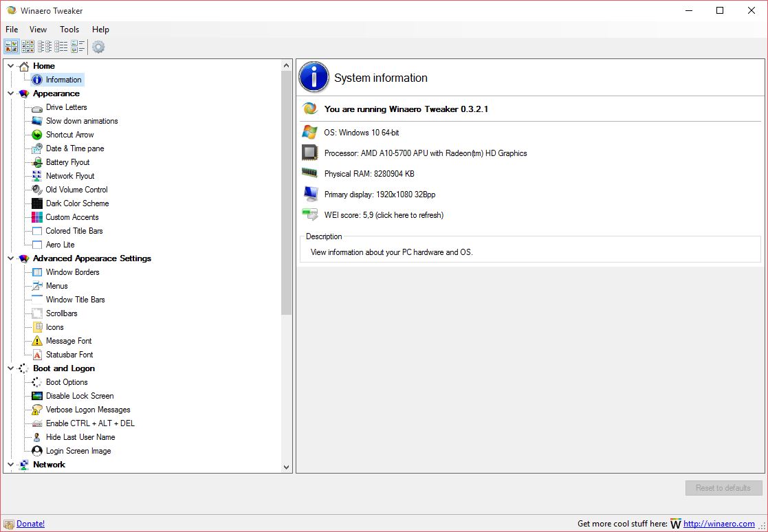Select Enable CTRL + ALT + DEL label
The height and width of the screenshot is (532, 768).
[90, 423]
